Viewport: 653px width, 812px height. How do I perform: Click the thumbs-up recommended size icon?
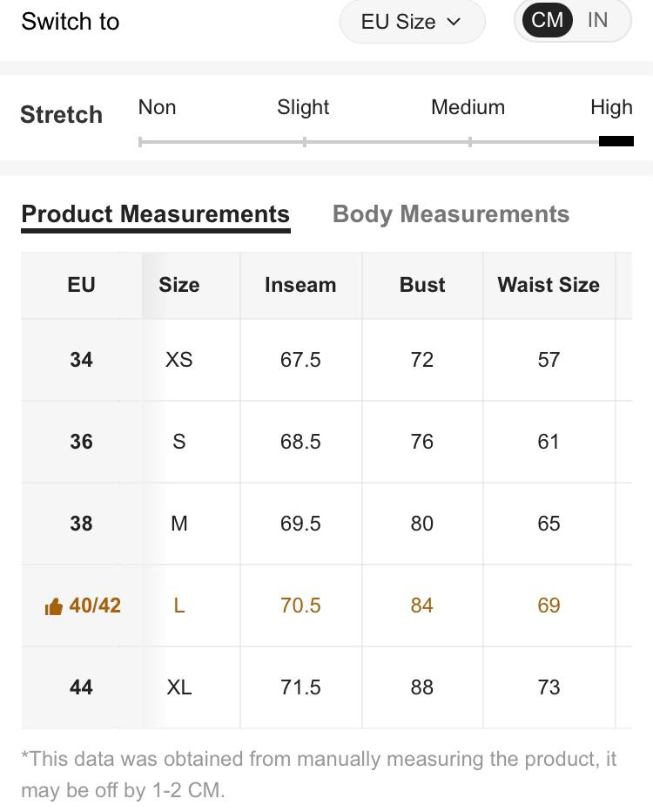53,606
